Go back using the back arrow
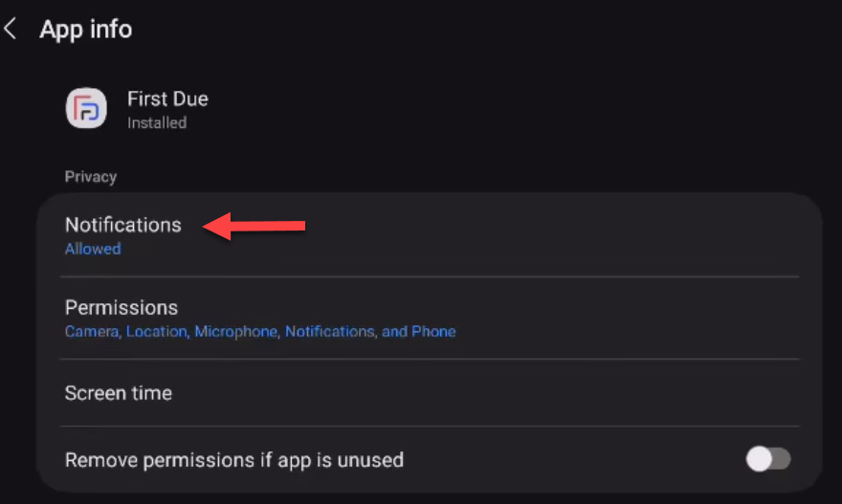 coord(11,29)
